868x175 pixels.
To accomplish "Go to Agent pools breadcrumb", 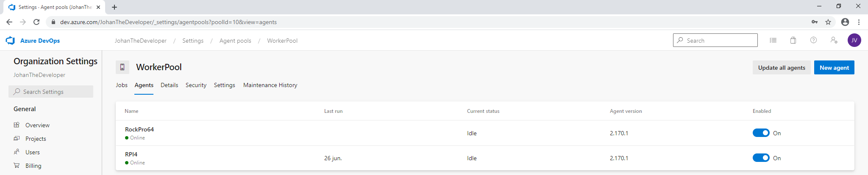I will [235, 41].
